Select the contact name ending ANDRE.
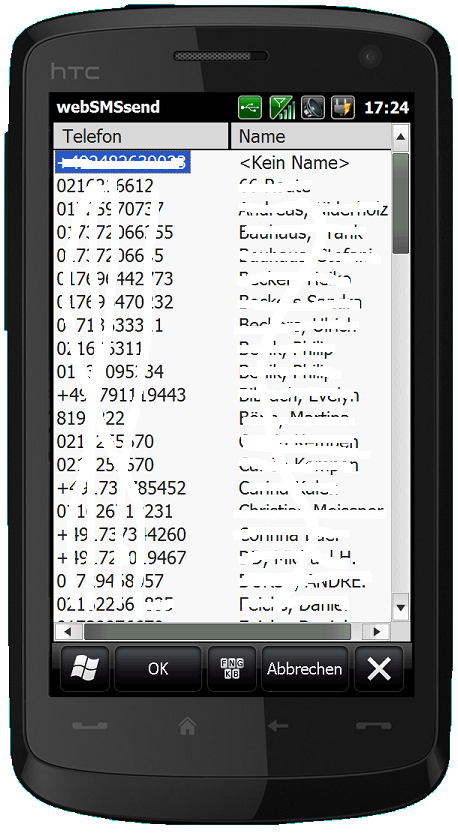 point(302,582)
